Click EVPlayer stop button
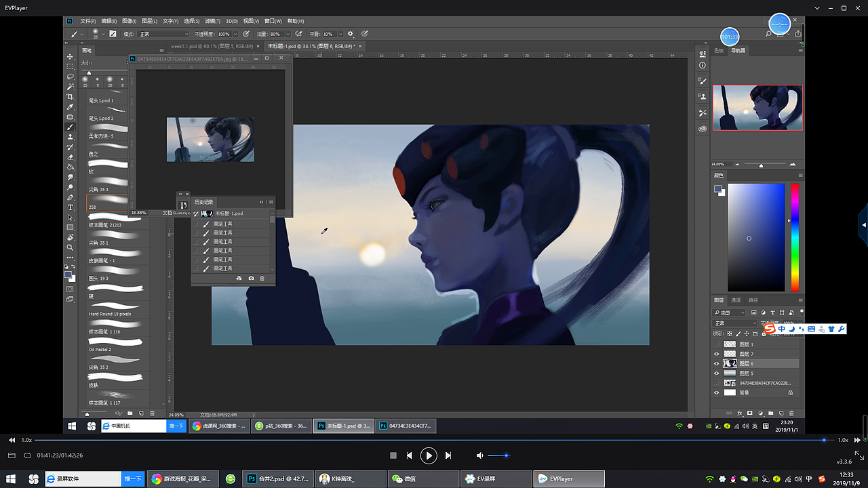 (393, 455)
